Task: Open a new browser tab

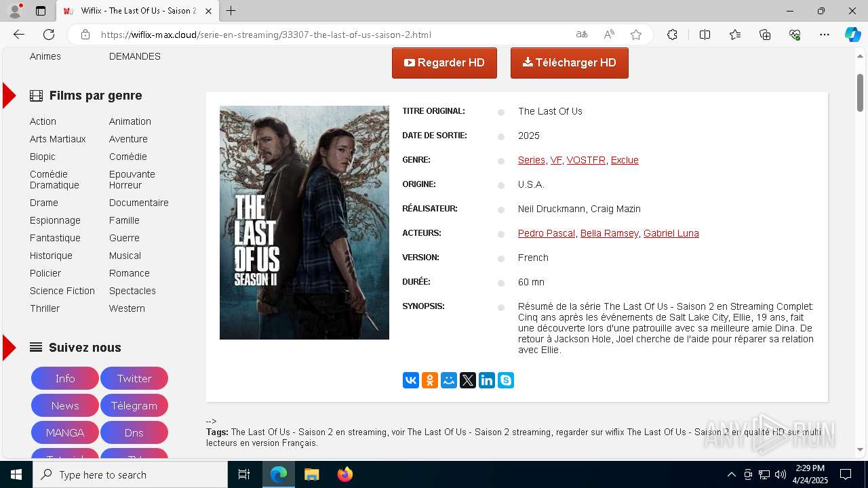Action: point(231,11)
